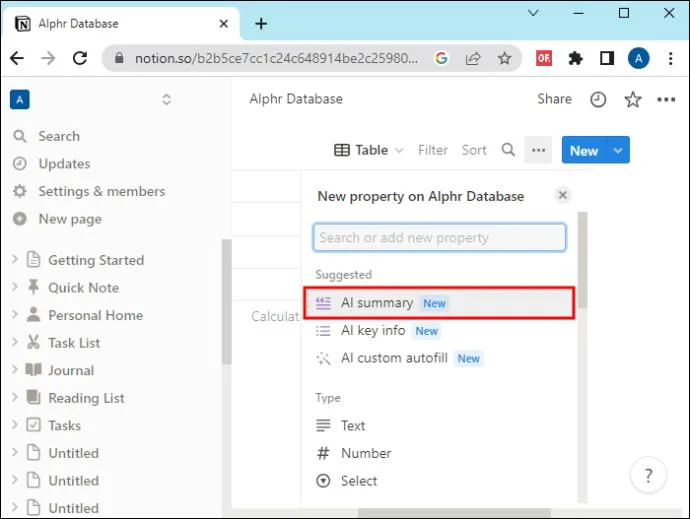Image resolution: width=690 pixels, height=519 pixels.
Task: Open the Tasks page
Action: point(65,426)
